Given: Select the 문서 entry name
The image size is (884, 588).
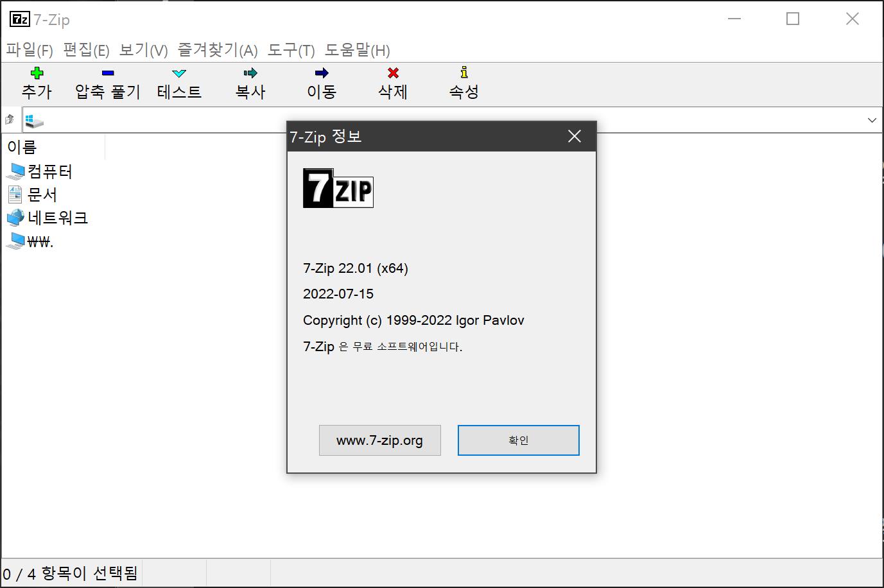Looking at the screenshot, I should coord(42,195).
